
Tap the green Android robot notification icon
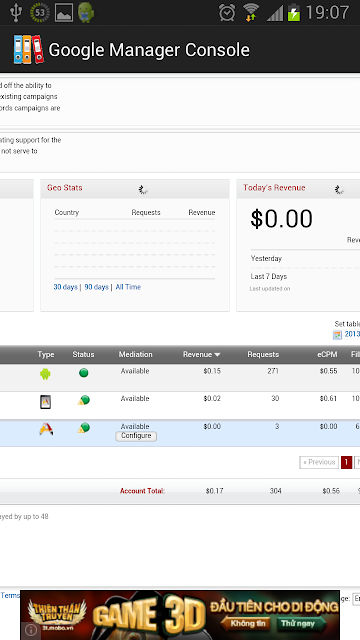(86, 12)
